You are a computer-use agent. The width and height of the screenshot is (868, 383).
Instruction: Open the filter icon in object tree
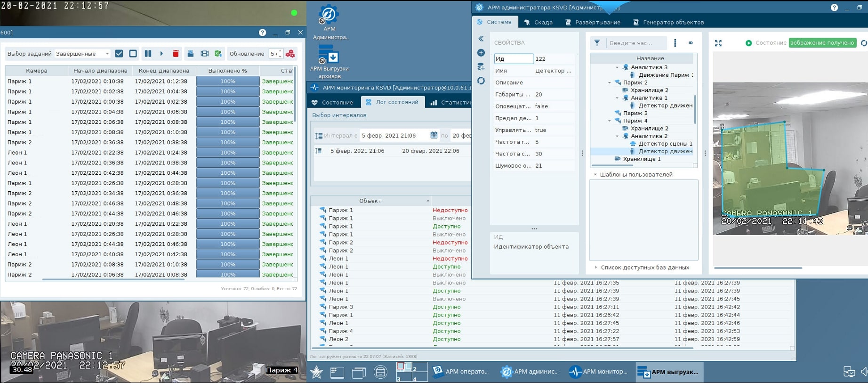(x=597, y=43)
